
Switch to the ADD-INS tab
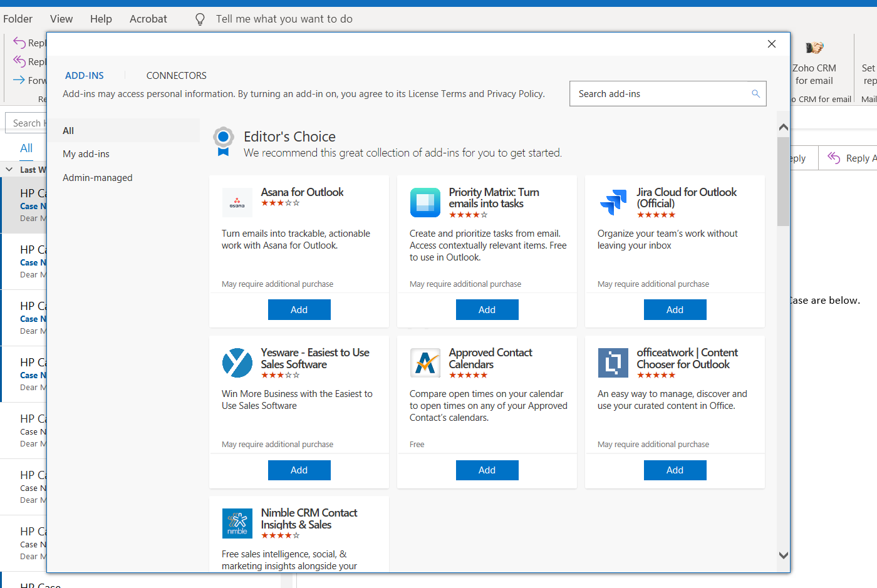click(85, 76)
